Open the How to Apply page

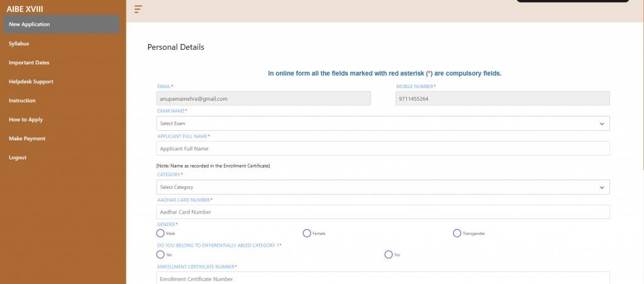(x=26, y=119)
